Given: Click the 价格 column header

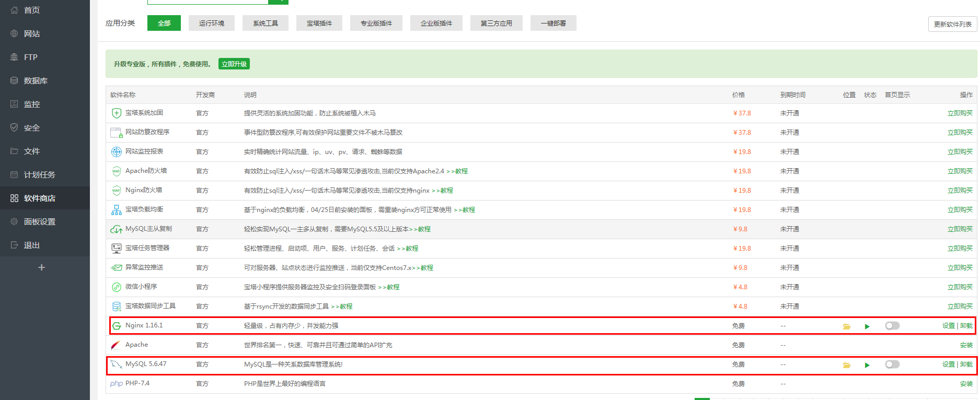Looking at the screenshot, I should (739, 95).
